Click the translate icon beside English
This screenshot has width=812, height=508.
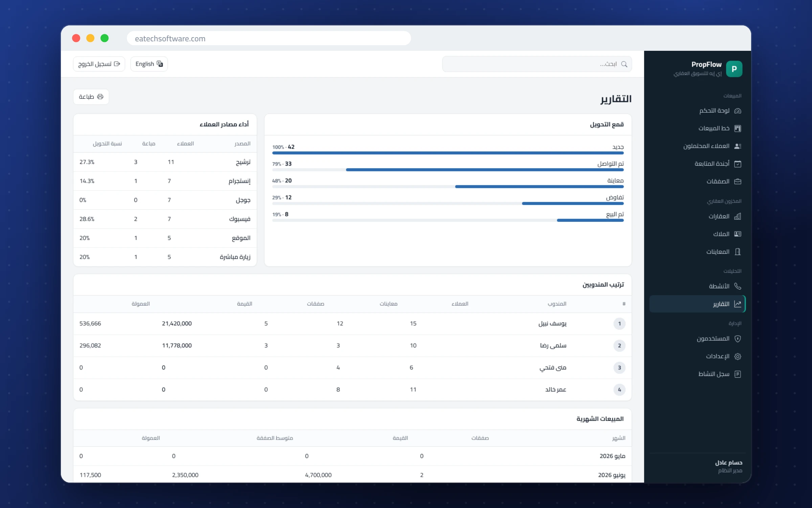point(160,64)
